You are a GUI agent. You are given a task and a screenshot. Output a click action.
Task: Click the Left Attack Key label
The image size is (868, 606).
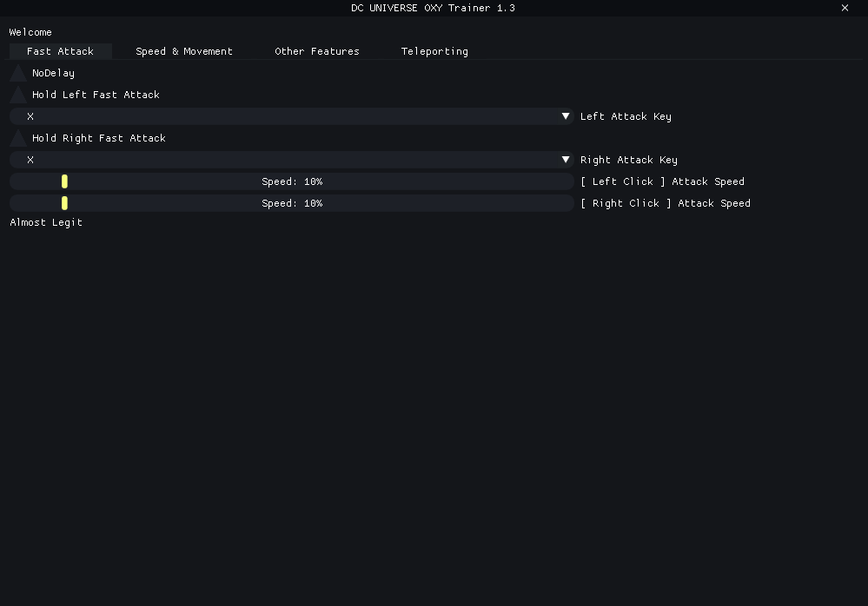coord(626,116)
